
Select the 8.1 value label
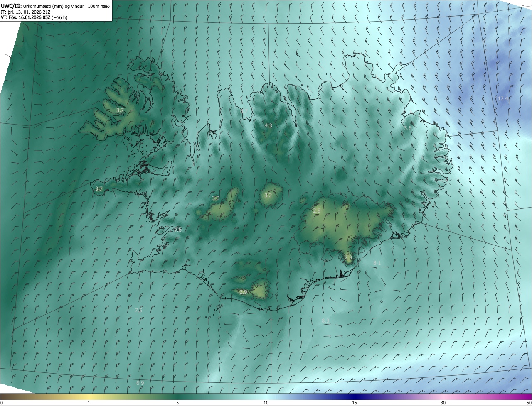tap(377, 263)
